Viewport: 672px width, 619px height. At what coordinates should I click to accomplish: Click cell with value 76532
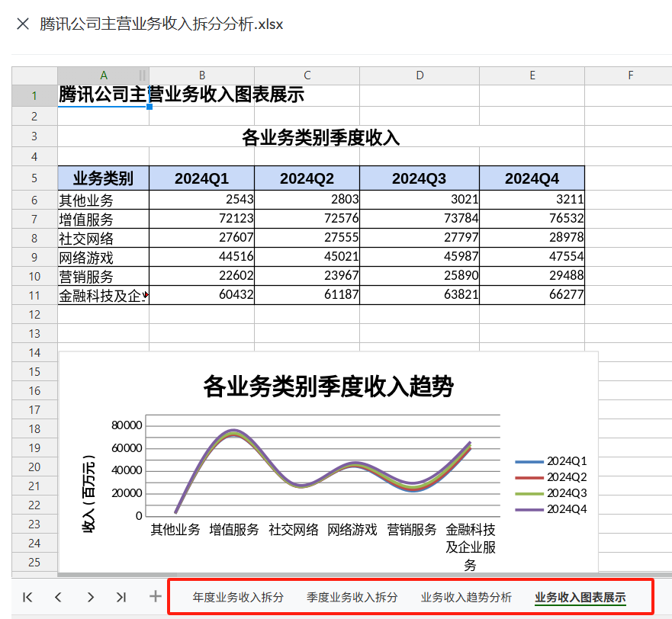(x=532, y=219)
